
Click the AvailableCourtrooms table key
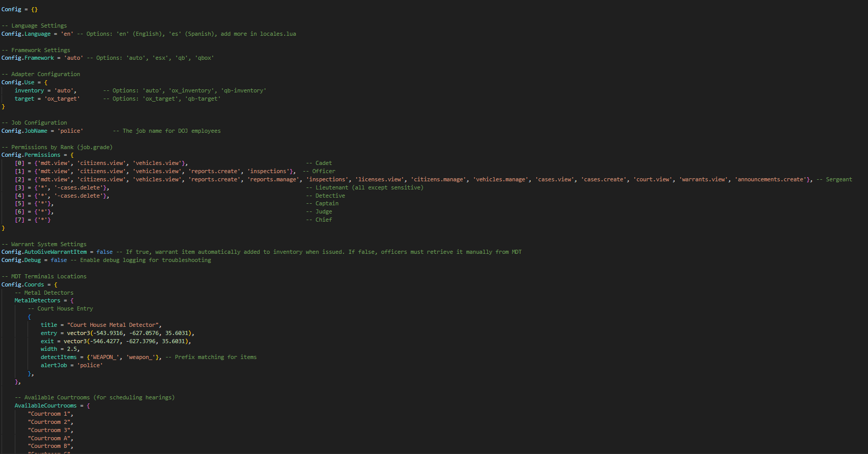pos(45,405)
